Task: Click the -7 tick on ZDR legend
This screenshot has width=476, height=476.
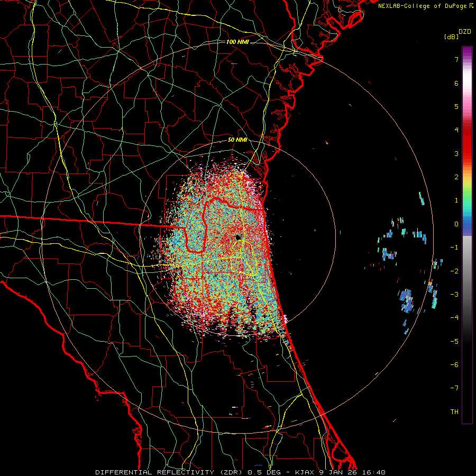Action: coord(454,388)
